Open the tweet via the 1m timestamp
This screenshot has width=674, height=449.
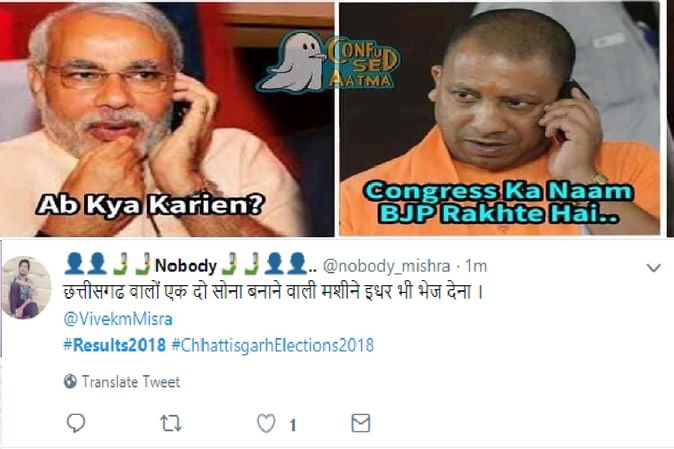pyautogui.click(x=476, y=266)
